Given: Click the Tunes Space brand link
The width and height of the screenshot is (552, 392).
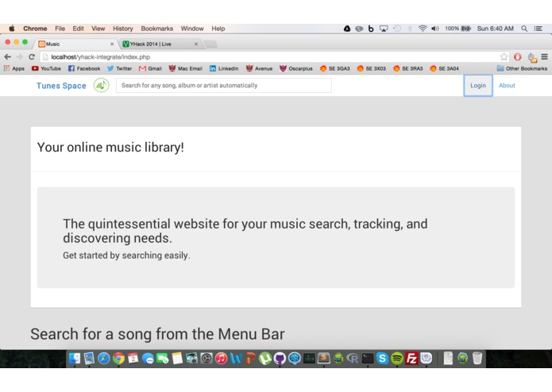Looking at the screenshot, I should [x=61, y=86].
